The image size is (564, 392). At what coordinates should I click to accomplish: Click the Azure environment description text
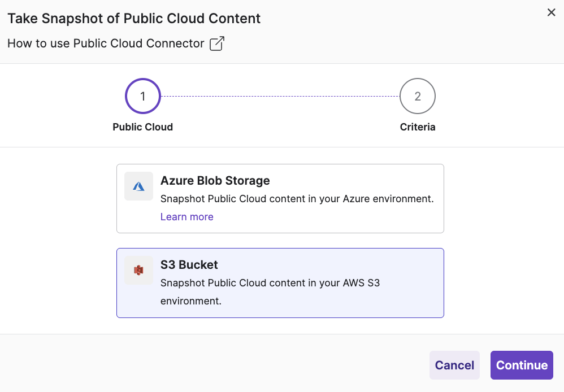[x=297, y=198]
